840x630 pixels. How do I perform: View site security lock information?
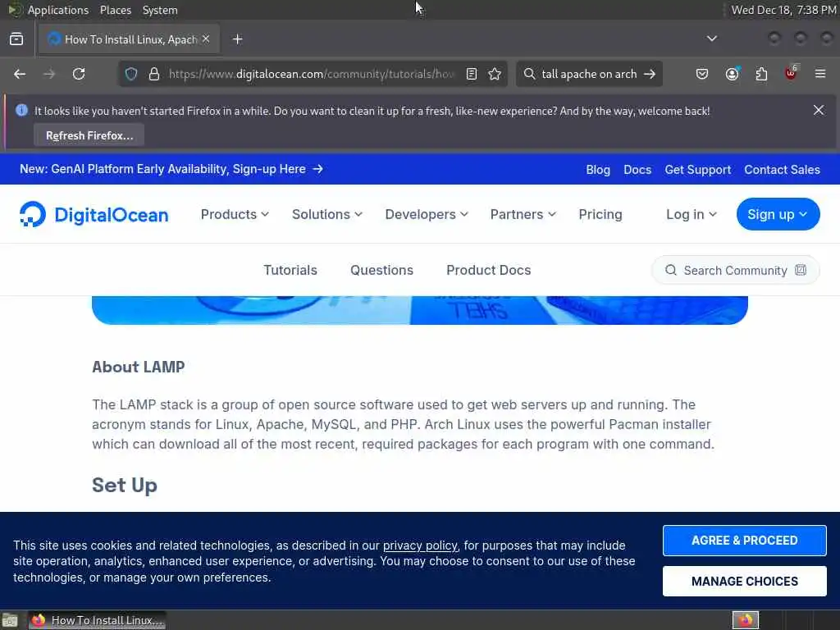coord(154,74)
